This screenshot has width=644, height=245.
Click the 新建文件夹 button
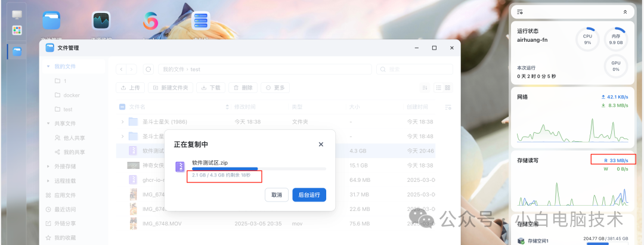click(x=170, y=88)
